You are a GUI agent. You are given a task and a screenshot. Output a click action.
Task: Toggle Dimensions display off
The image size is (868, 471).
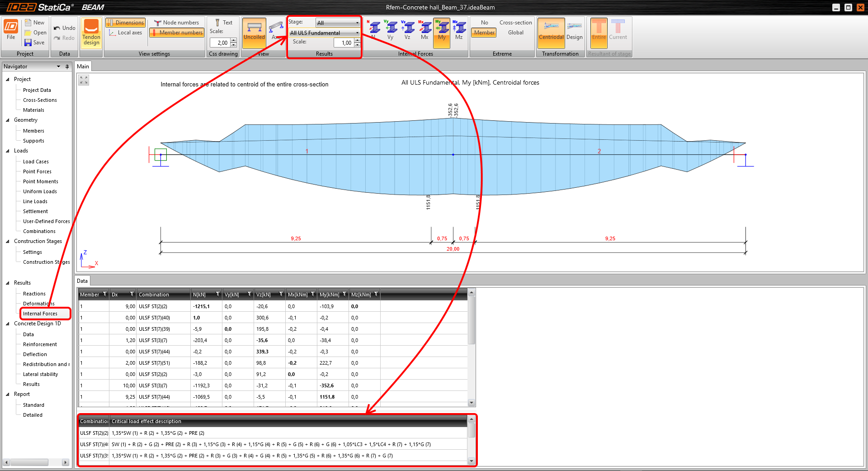click(x=125, y=23)
